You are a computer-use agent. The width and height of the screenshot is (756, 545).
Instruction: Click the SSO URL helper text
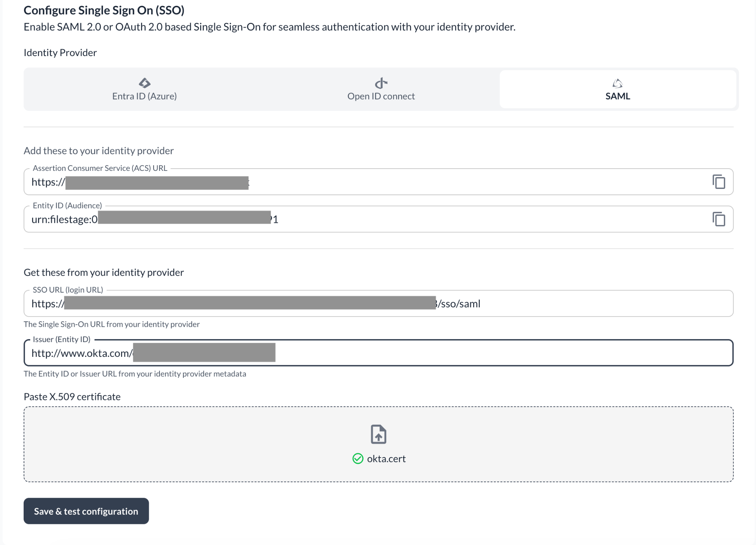(111, 324)
